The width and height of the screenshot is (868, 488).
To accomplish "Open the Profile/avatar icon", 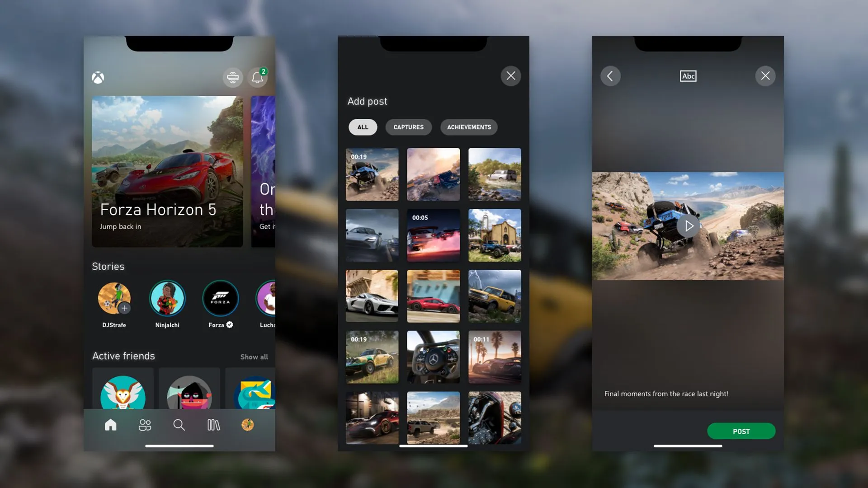I will tap(248, 425).
